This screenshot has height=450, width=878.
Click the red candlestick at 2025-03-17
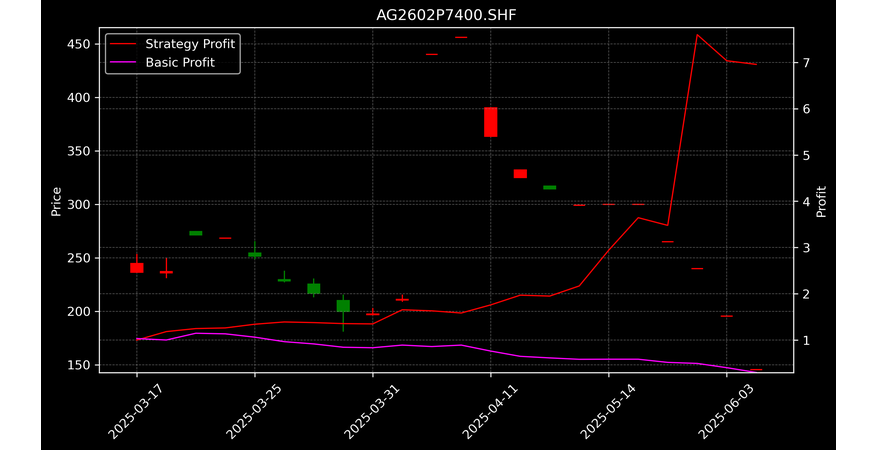click(x=137, y=268)
